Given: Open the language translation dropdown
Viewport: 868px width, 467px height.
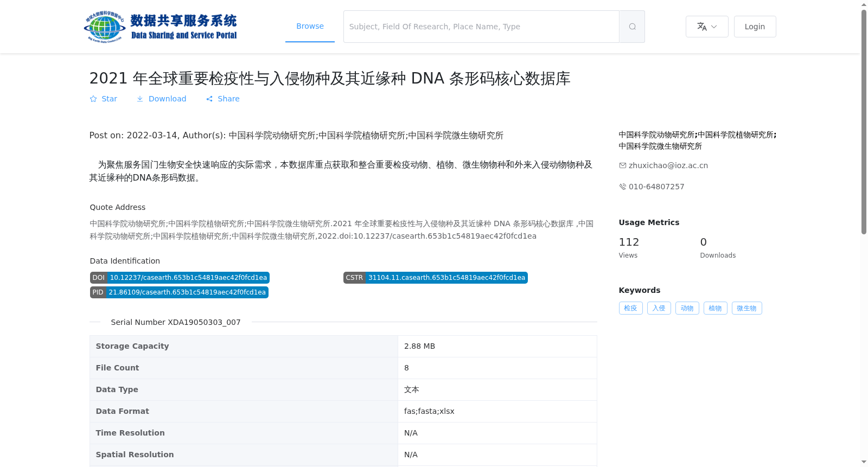Looking at the screenshot, I should coord(707,27).
